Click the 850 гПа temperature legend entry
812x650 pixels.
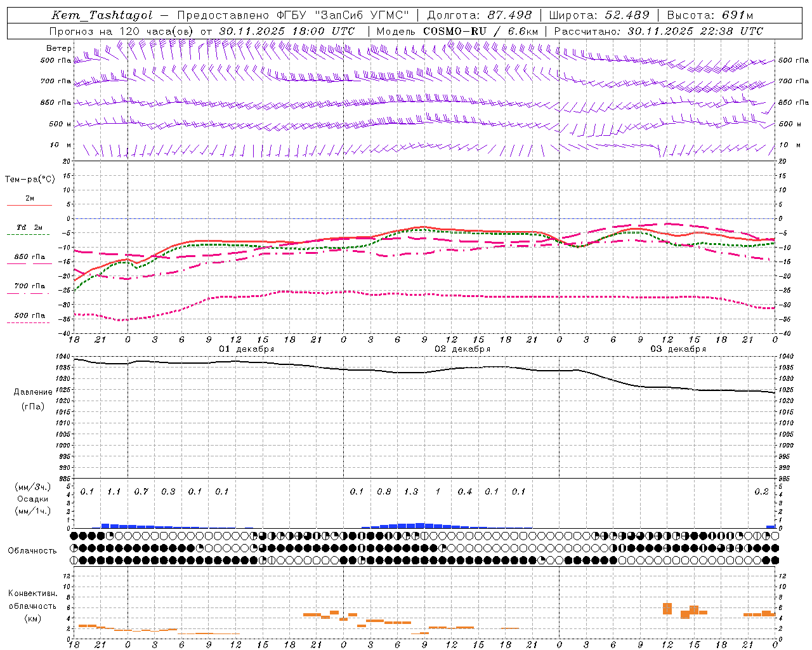pos(30,257)
